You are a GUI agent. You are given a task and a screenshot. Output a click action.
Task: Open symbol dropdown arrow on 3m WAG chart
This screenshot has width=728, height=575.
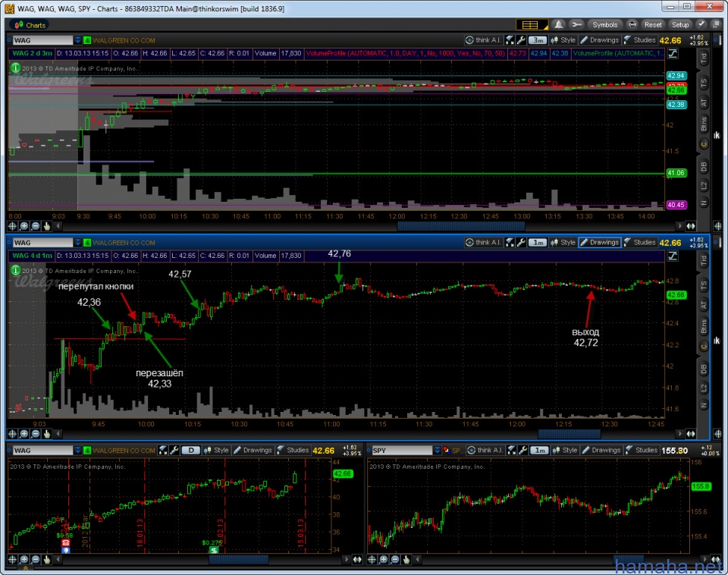(77, 40)
